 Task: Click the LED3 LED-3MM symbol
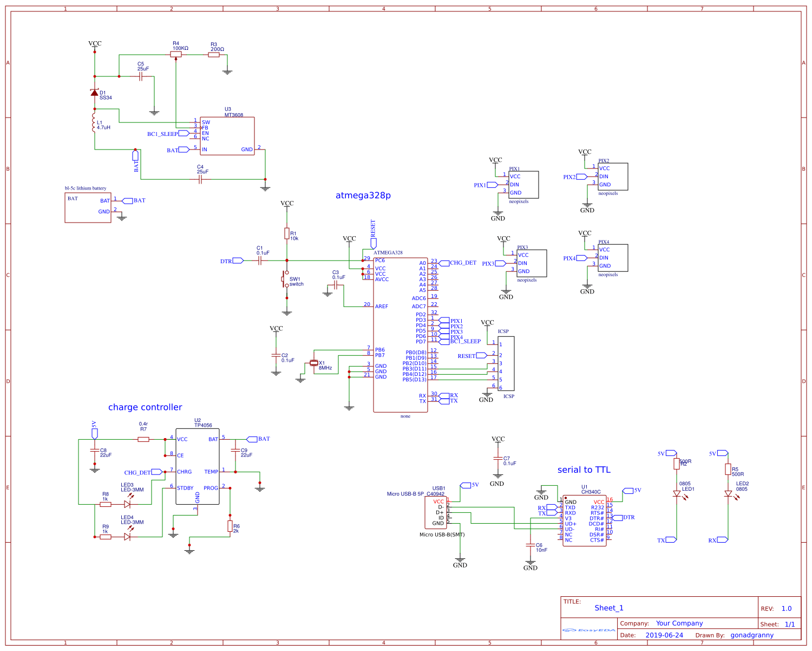point(128,502)
